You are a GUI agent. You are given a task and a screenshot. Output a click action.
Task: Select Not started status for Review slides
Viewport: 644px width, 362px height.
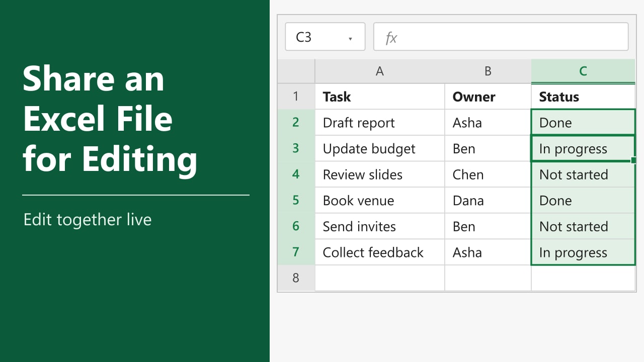tap(583, 174)
